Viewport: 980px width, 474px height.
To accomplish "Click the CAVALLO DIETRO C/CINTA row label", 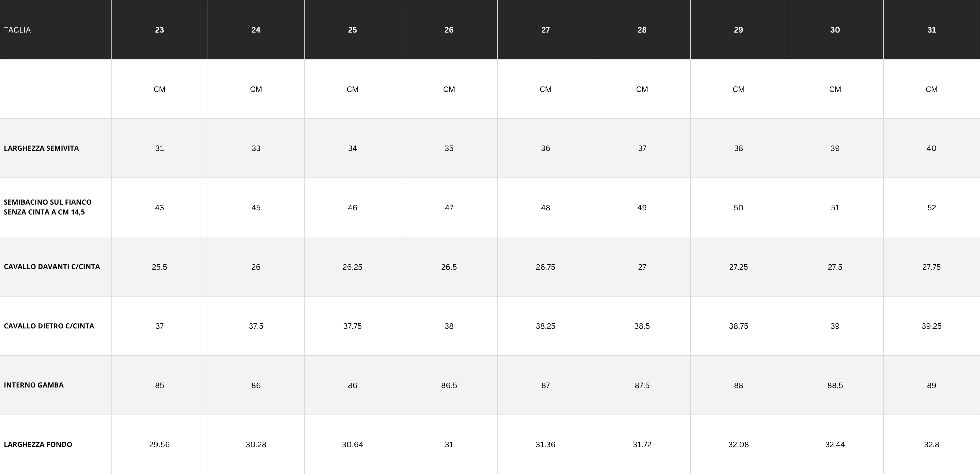I will click(49, 326).
